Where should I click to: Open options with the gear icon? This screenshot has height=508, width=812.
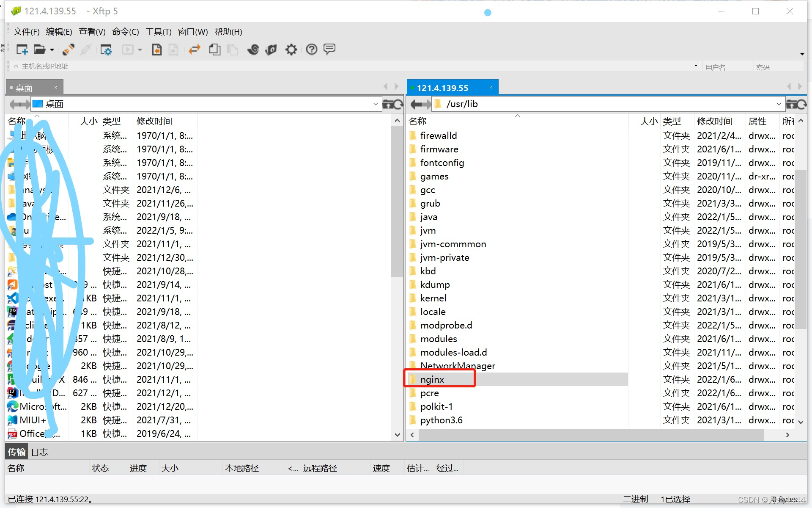coord(291,50)
